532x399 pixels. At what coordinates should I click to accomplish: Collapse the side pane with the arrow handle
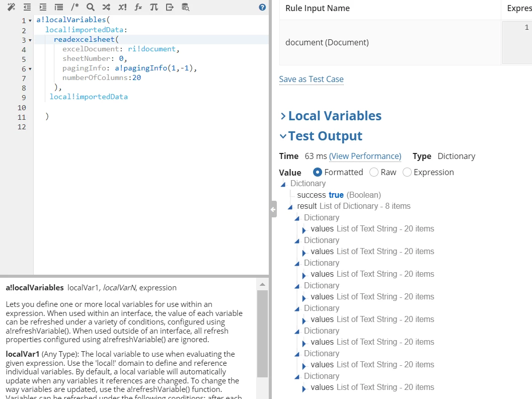(273, 209)
